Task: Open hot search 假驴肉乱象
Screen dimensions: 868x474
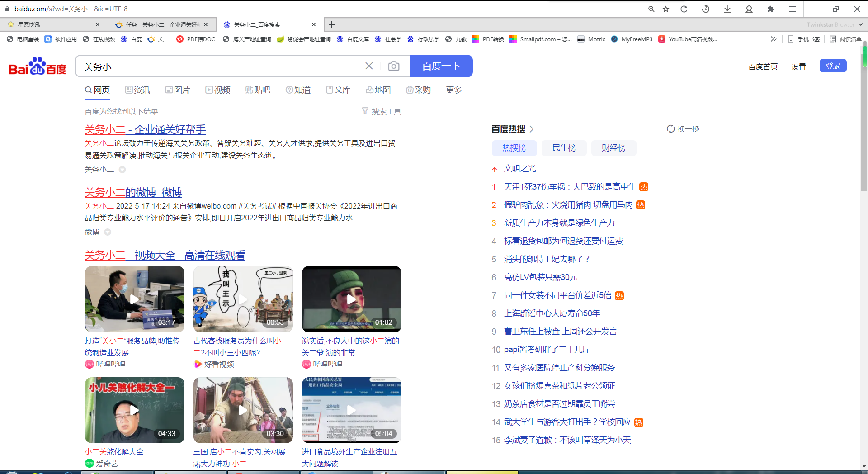Action: (569, 205)
